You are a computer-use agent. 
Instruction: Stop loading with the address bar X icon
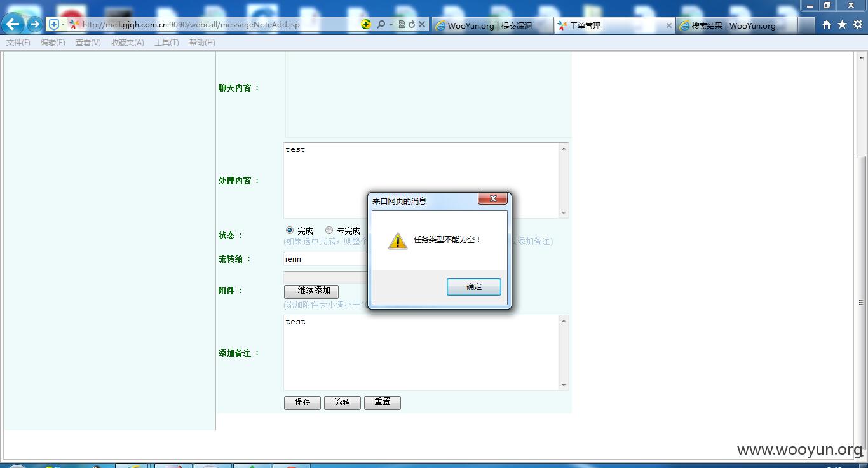421,24
